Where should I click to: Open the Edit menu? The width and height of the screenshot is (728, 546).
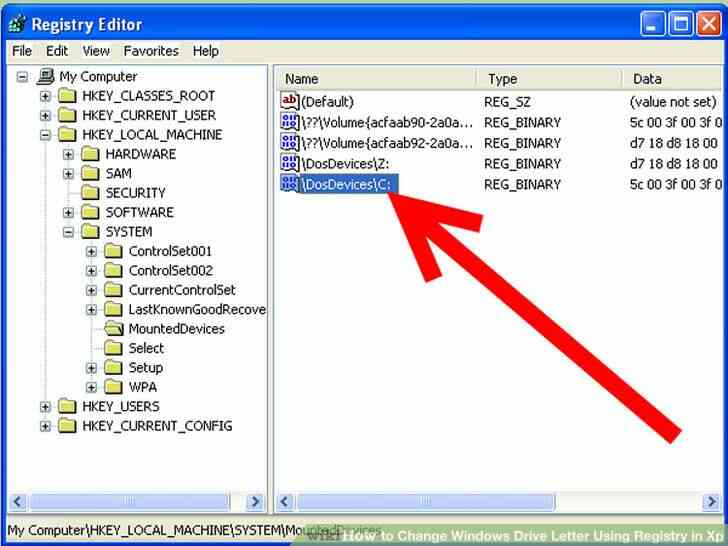57,51
